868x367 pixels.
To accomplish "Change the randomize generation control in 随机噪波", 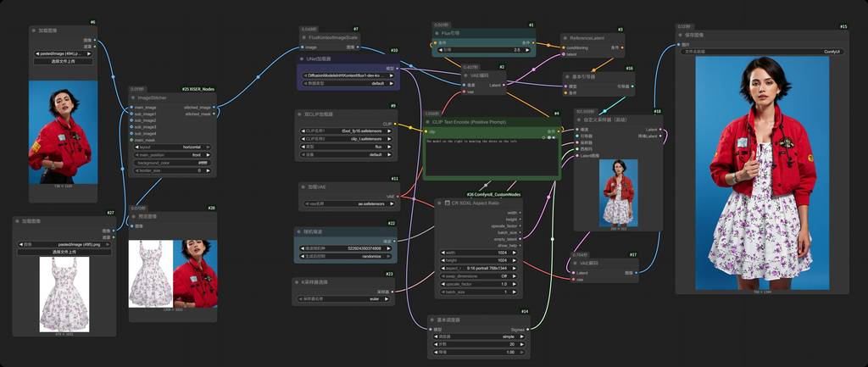I will pyautogui.click(x=346, y=256).
